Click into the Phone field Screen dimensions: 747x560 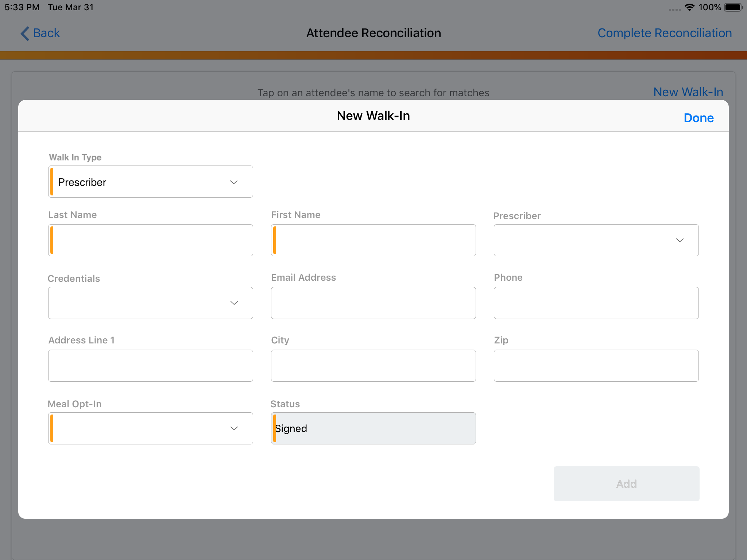[x=596, y=303]
